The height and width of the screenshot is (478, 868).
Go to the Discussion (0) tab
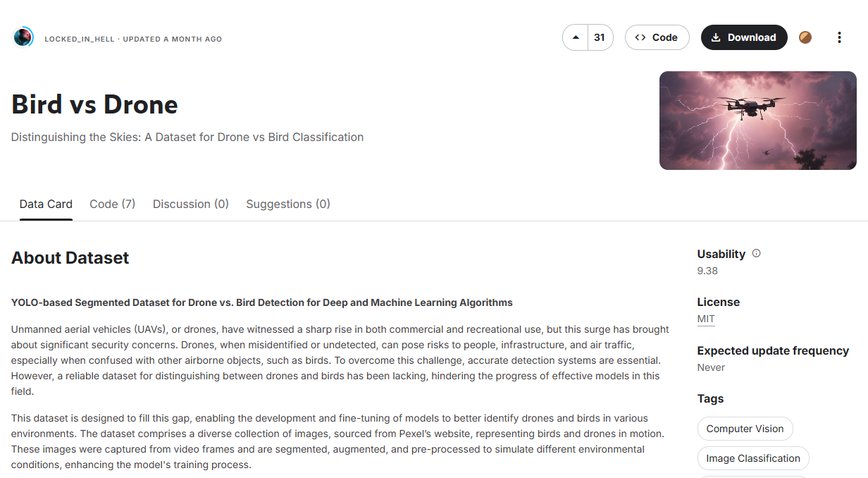[191, 204]
